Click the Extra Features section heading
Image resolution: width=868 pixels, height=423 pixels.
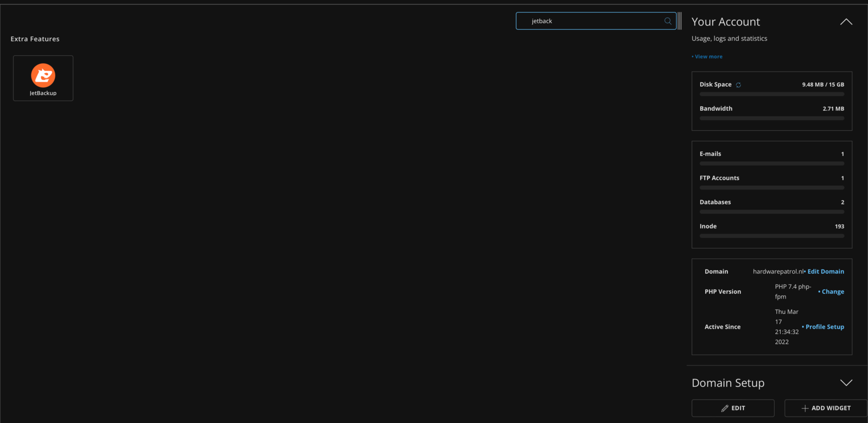coord(35,39)
